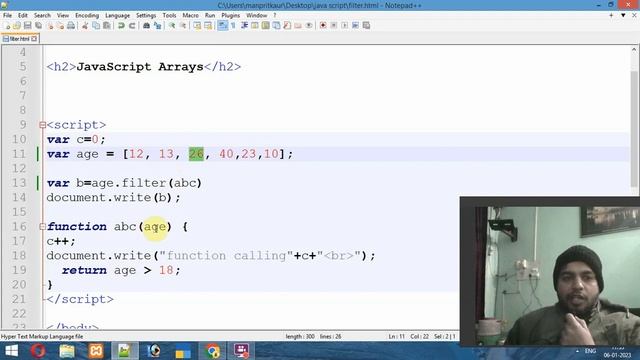640x360 pixels.
Task: Open the question mark help menu
Action: click(274, 16)
